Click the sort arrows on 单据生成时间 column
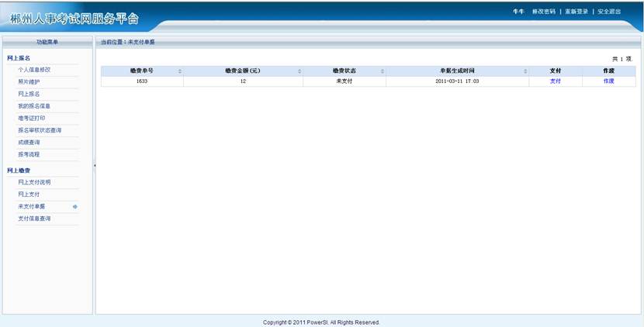The width and height of the screenshot is (644, 327). tap(525, 71)
